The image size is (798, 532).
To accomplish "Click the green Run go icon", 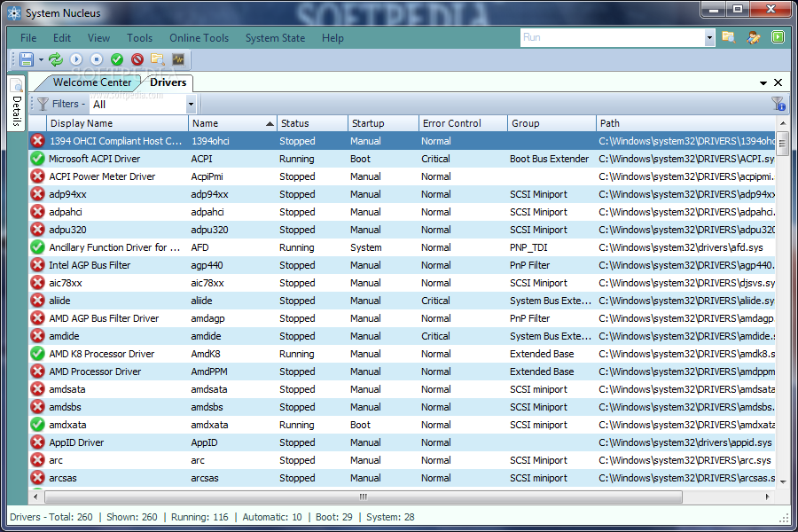I will [778, 37].
